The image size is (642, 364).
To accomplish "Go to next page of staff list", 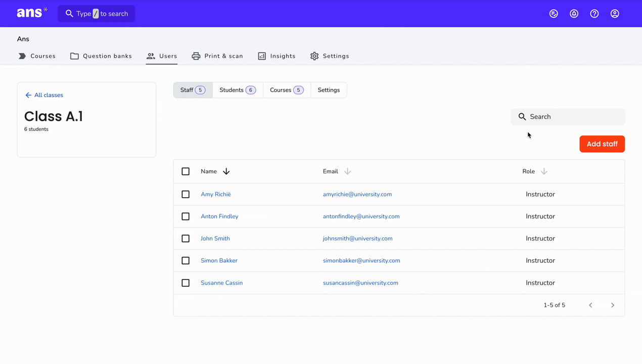I will 613,305.
